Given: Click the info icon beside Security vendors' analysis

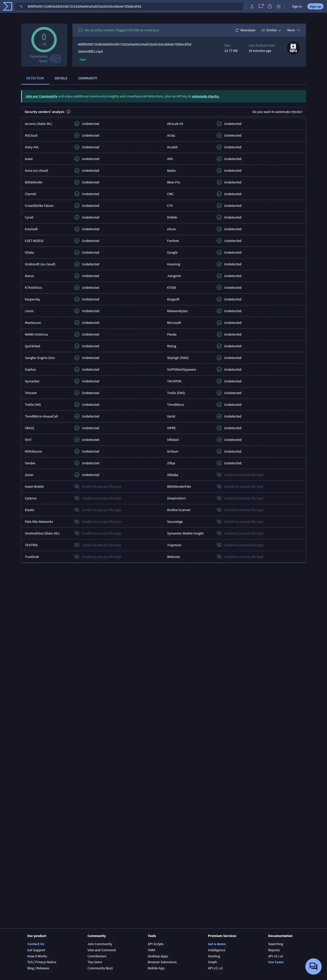Looking at the screenshot, I should click(x=69, y=112).
